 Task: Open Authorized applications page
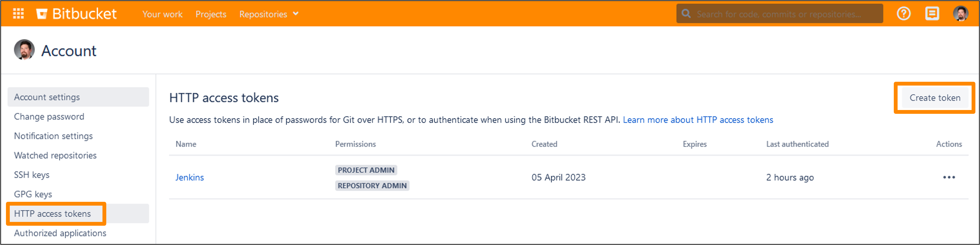[x=60, y=233]
